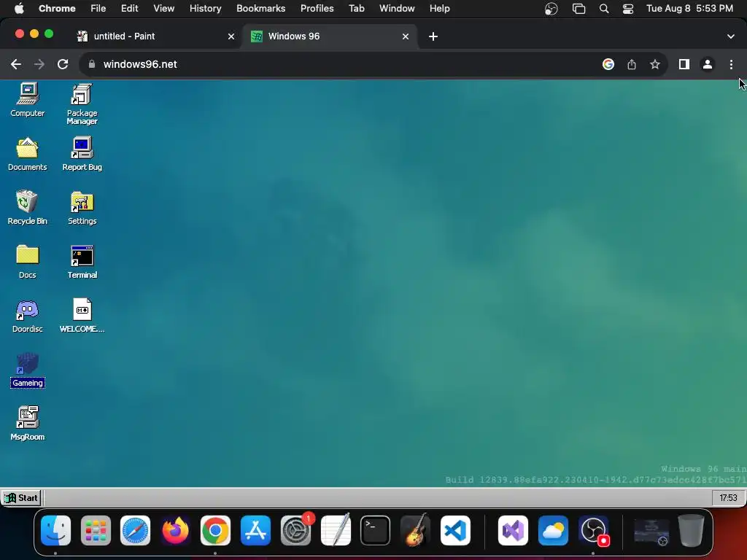Bookmark this page with the star
747x560 pixels.
655,64
